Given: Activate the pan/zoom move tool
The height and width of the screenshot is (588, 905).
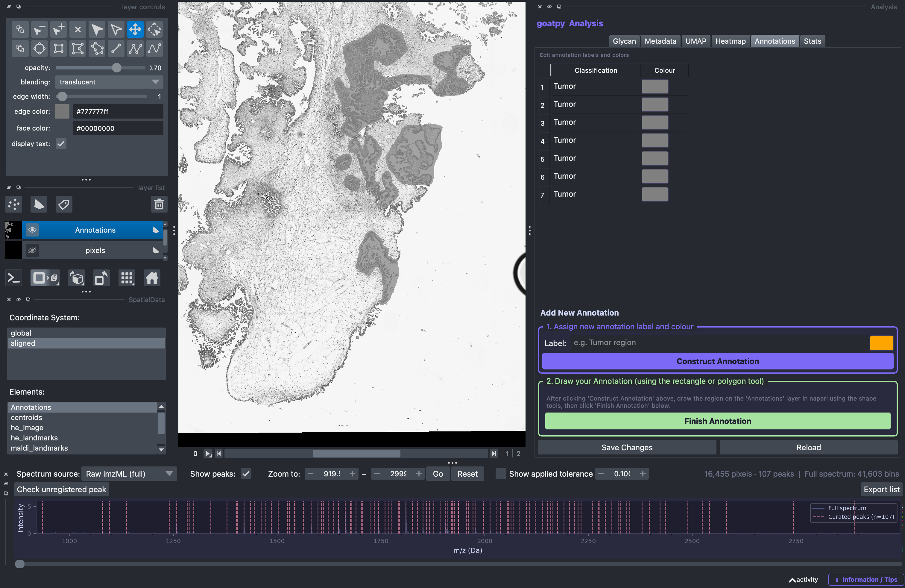Looking at the screenshot, I should coord(135,29).
